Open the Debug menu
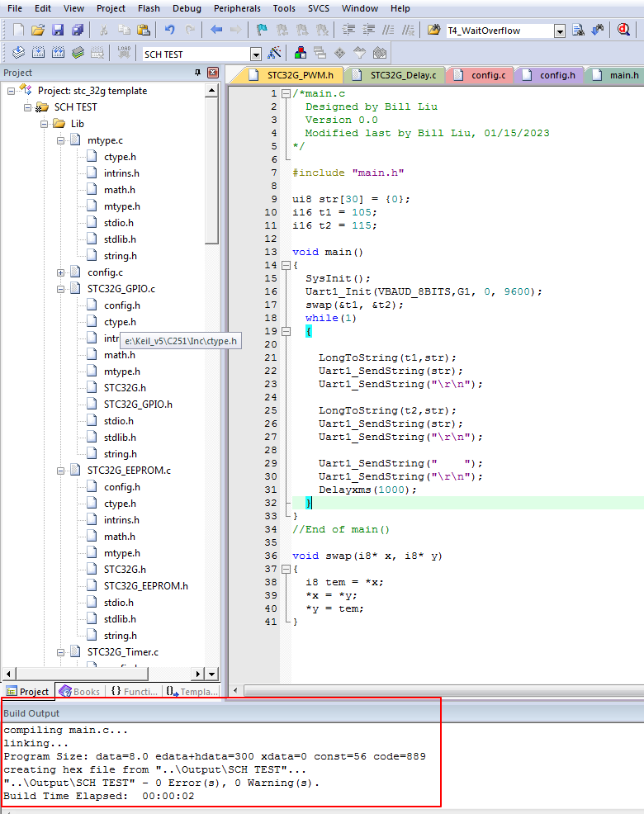Image resolution: width=644 pixels, height=814 pixels. (x=187, y=8)
